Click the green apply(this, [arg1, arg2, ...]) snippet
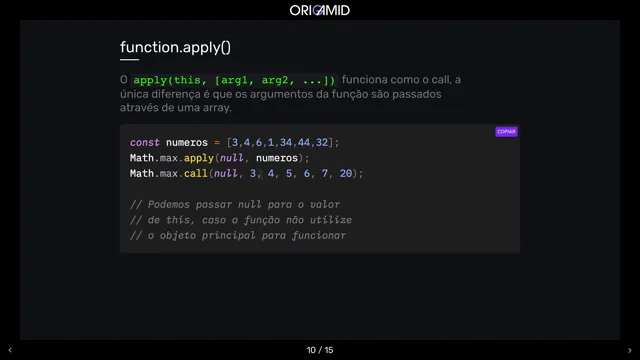 pyautogui.click(x=234, y=80)
